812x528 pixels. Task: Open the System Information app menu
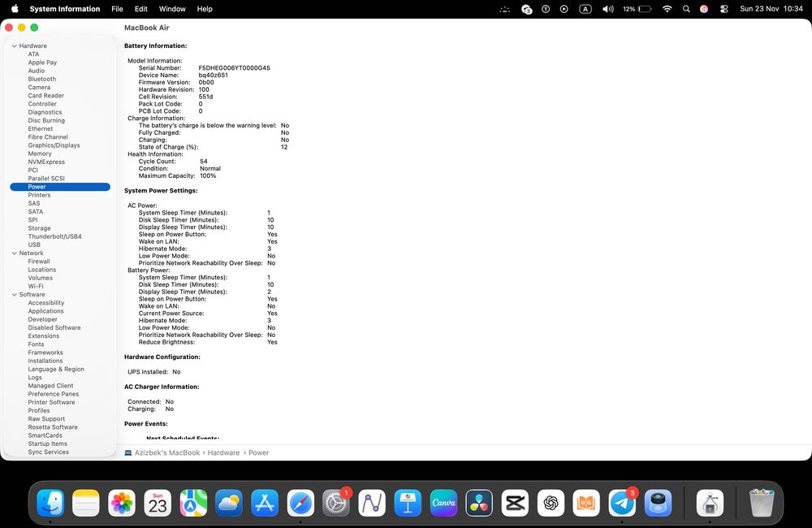click(65, 9)
